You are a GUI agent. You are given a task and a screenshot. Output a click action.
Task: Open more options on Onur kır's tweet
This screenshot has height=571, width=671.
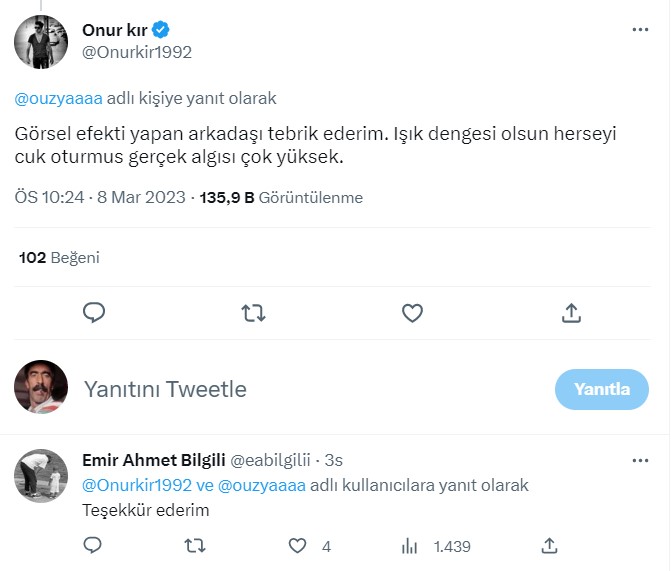640,30
